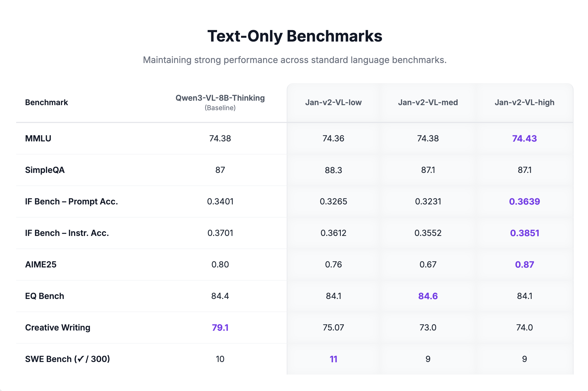
Task: Click the "IF Bench – Prompt Acc." row label
Action: pos(71,201)
